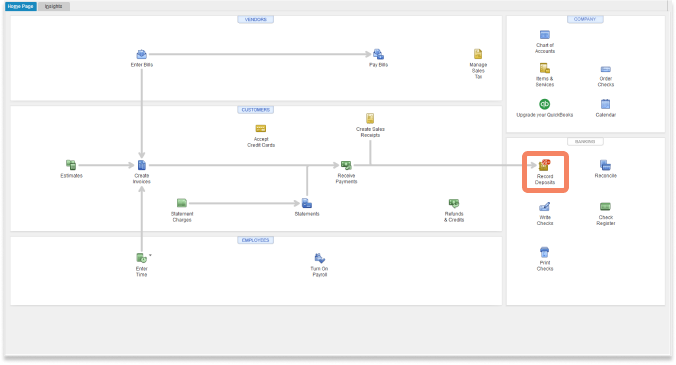676x365 pixels.
Task: Click the Customers section button
Action: 256,110
